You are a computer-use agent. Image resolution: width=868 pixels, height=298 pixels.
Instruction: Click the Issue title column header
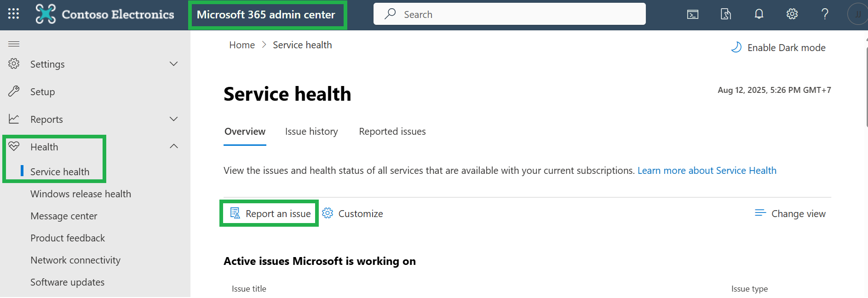[249, 289]
